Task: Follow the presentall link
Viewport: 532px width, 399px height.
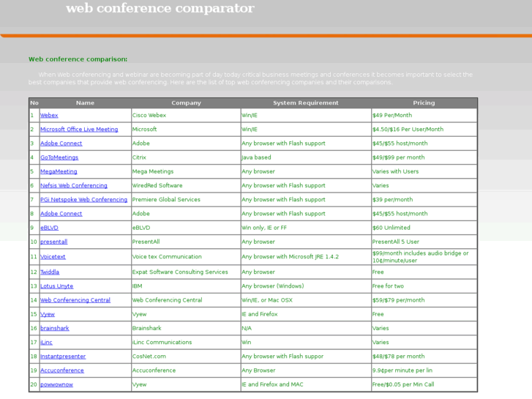Action: click(53, 242)
